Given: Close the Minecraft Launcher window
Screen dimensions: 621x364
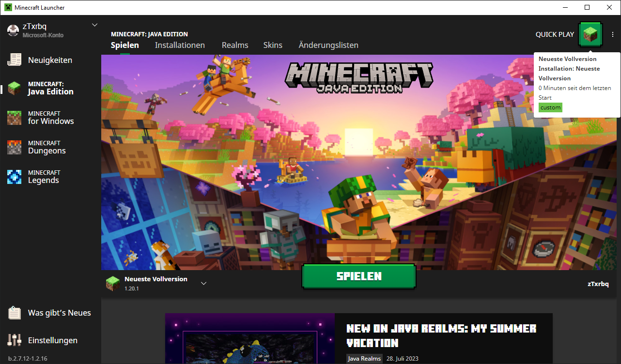Looking at the screenshot, I should [x=609, y=7].
